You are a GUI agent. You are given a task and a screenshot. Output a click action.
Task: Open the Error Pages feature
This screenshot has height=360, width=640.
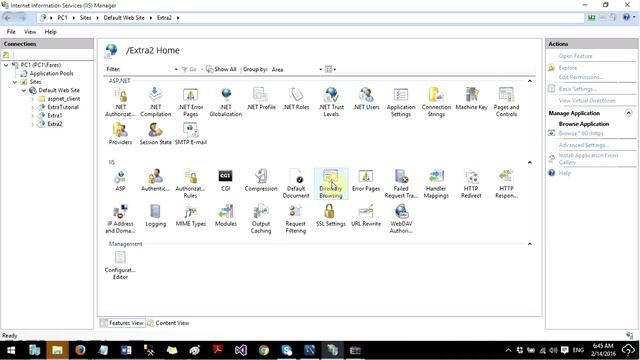click(366, 180)
